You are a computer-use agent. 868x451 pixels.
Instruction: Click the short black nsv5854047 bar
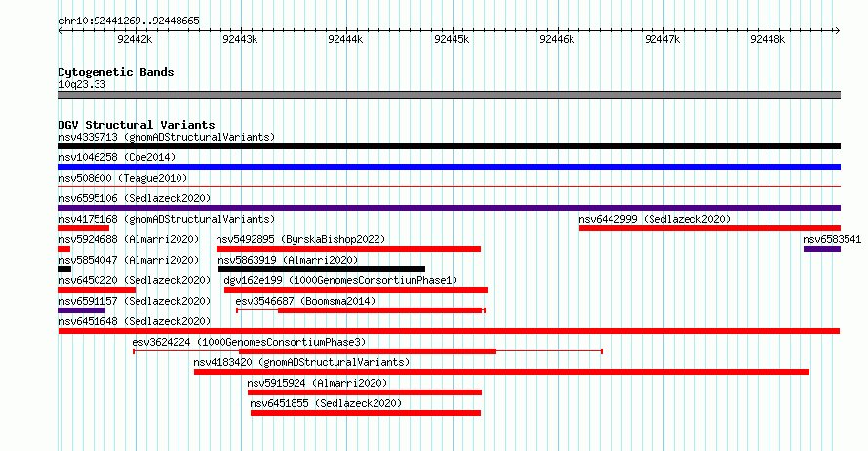(x=64, y=269)
